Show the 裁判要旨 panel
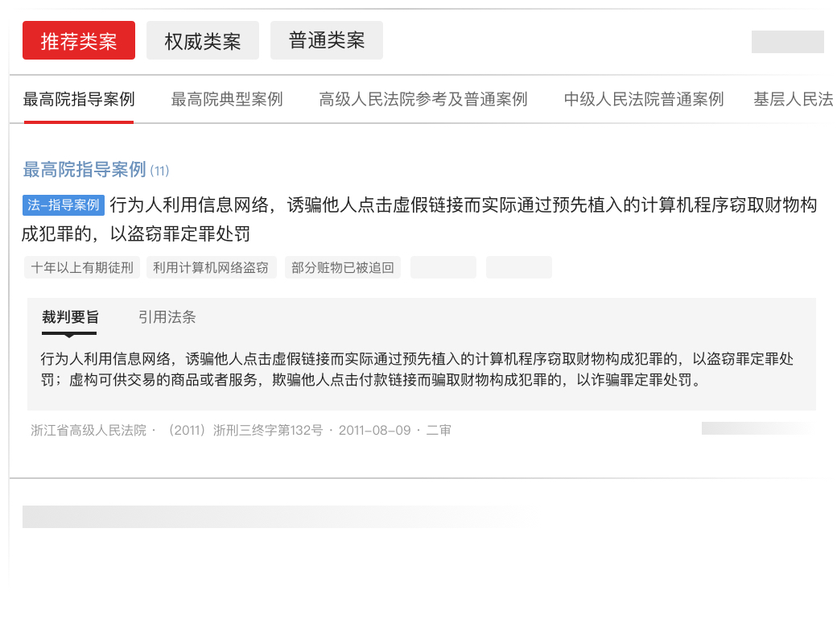 click(70, 317)
